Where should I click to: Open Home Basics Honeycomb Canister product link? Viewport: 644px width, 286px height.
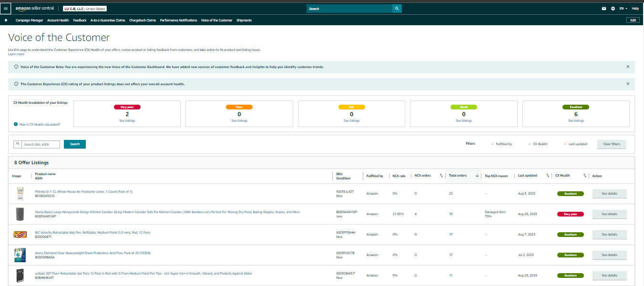click(x=167, y=212)
